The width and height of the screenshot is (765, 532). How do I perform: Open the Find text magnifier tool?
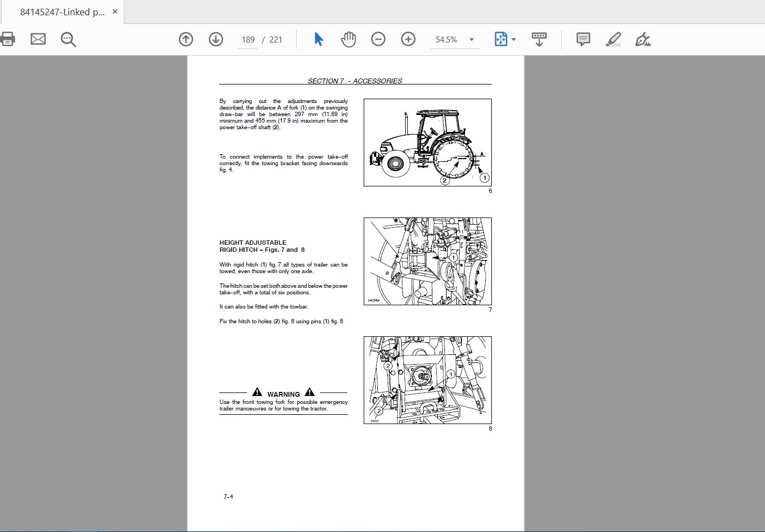tap(68, 39)
